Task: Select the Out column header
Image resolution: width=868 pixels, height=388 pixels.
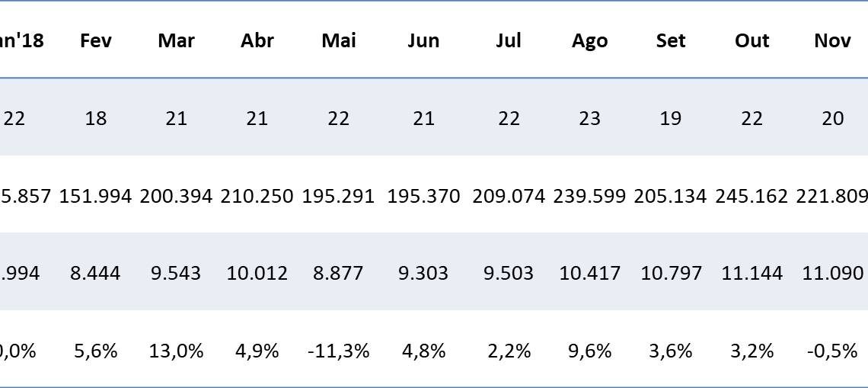Action: pyautogui.click(x=752, y=41)
